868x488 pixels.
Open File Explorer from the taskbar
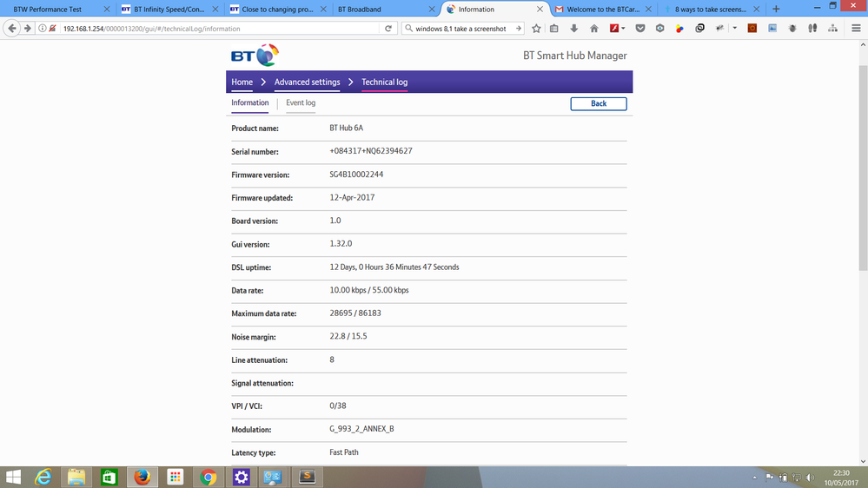coord(76,477)
